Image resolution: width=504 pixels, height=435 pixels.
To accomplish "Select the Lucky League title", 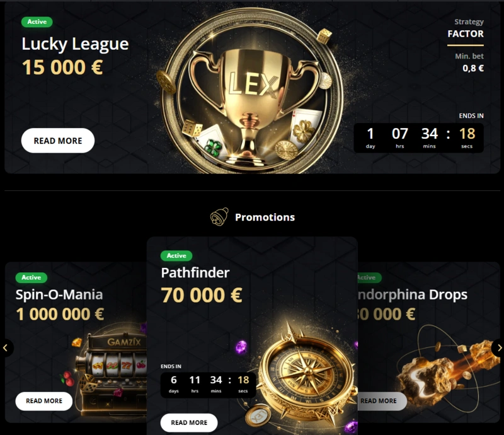I will click(75, 43).
